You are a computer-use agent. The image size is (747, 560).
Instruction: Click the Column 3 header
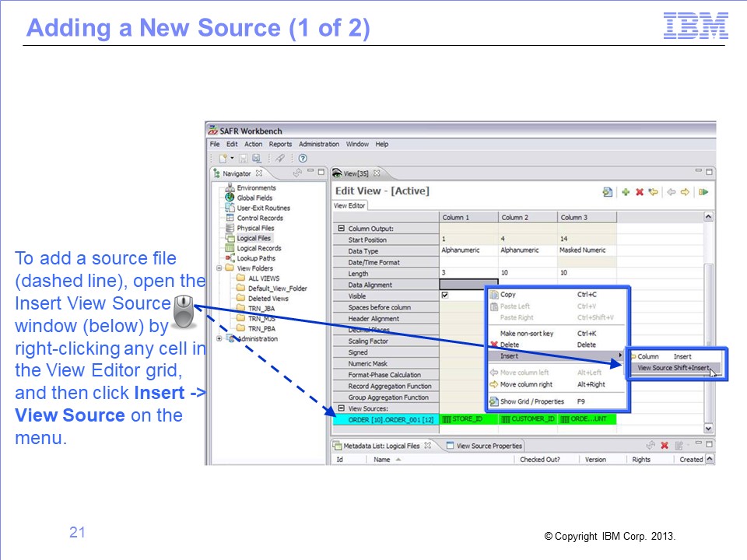(x=587, y=217)
